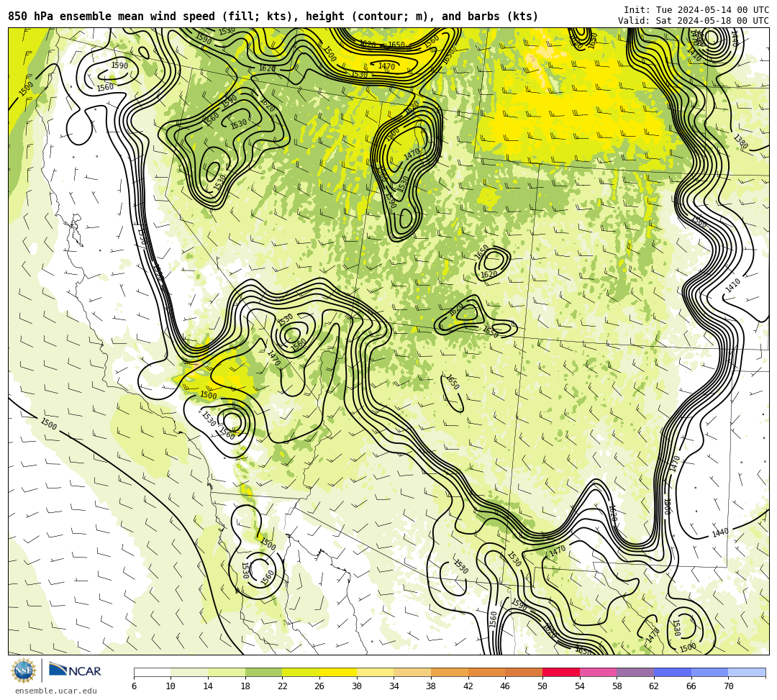Click the 'Valid: Sat 2024-05-18 00 UTC' text
Screen dimensions: 777x700
(694, 20)
